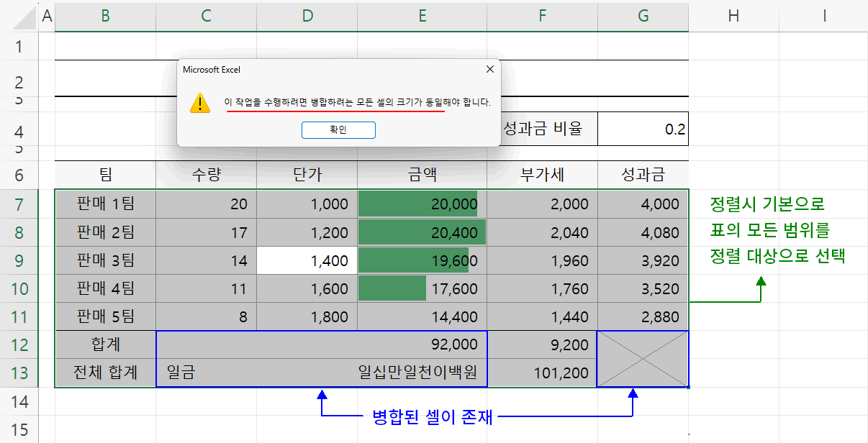Click the yellow warning icon in dialog

200,103
